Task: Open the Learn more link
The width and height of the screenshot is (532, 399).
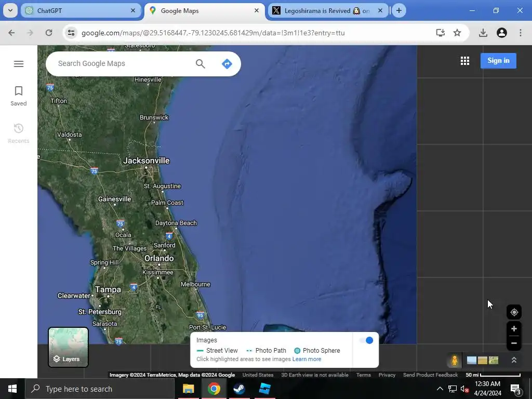Action: pyautogui.click(x=307, y=359)
